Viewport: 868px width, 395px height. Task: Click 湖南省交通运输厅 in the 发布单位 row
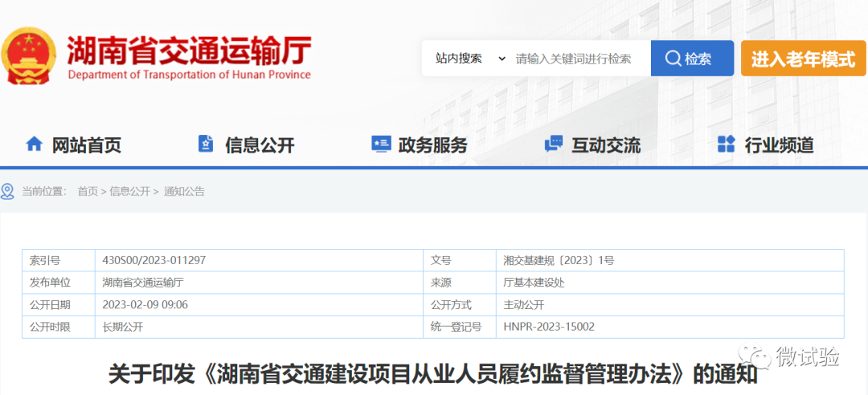click(x=143, y=283)
